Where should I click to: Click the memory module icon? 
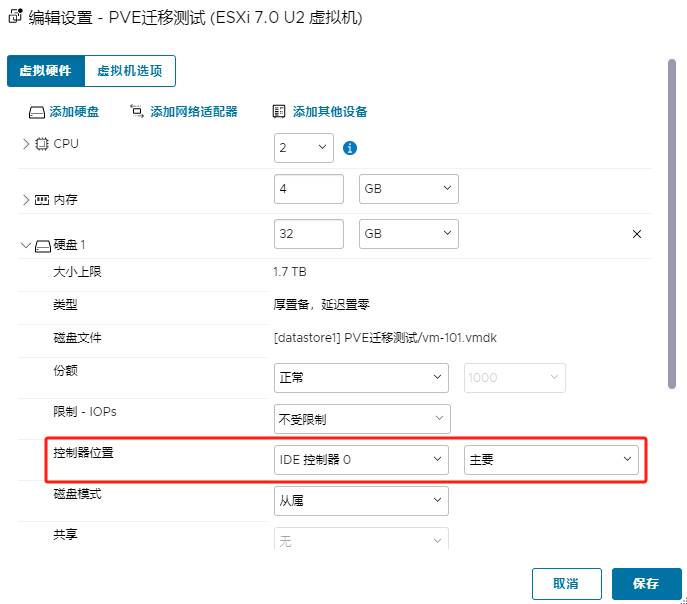(x=42, y=200)
